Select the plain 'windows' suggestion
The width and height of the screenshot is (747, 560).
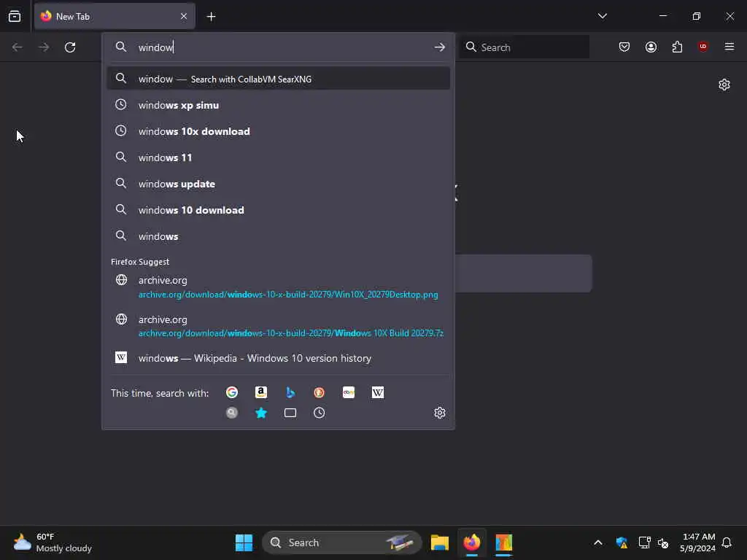[278, 236]
